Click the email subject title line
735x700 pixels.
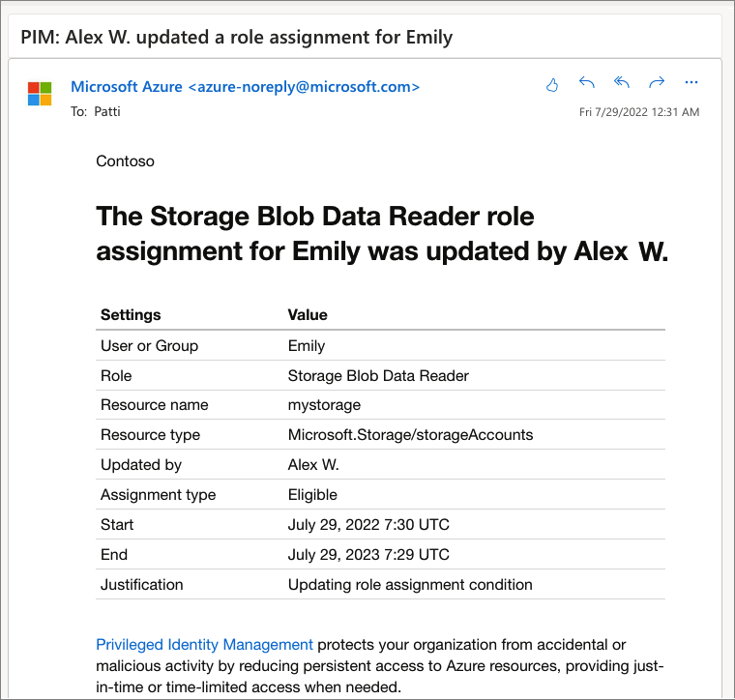tap(237, 38)
